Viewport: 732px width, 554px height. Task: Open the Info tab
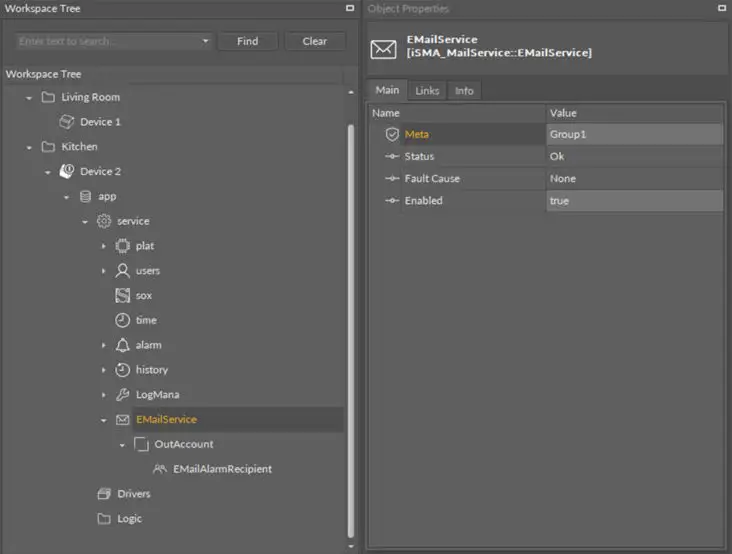tap(464, 91)
